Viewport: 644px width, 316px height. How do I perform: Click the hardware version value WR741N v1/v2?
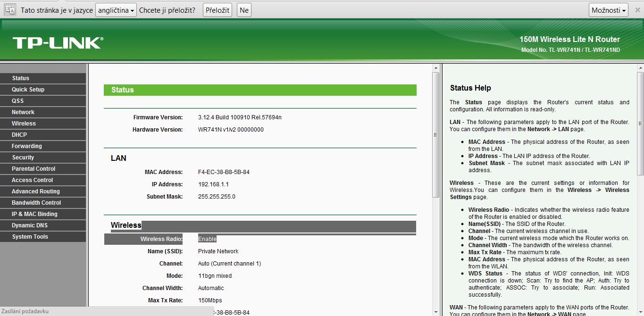[x=231, y=130]
